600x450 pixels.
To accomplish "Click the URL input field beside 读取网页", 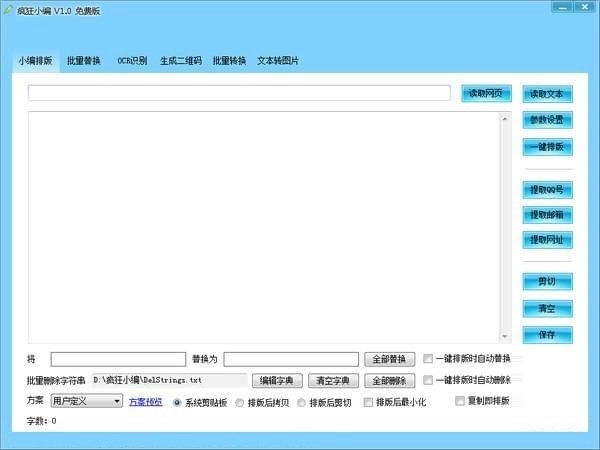I will (239, 93).
